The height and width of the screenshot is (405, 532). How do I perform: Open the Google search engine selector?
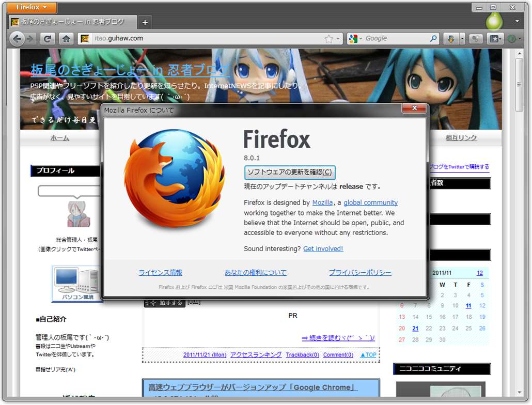click(x=355, y=39)
